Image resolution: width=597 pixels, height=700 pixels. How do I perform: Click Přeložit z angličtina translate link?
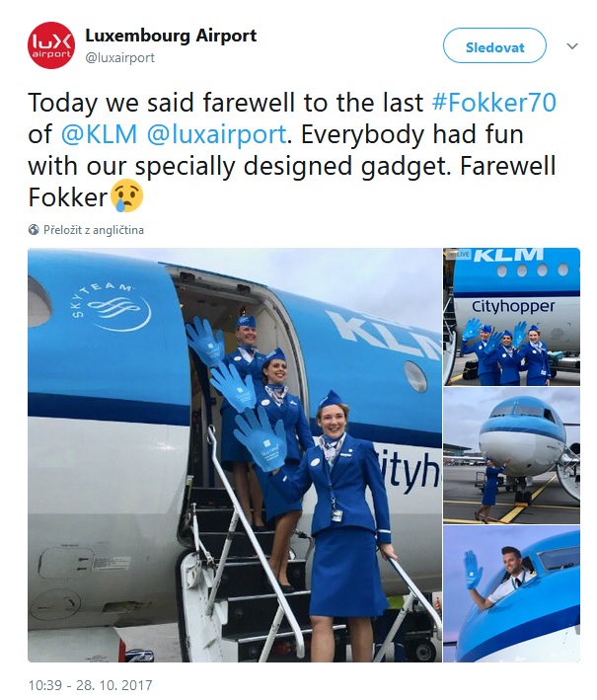(94, 230)
